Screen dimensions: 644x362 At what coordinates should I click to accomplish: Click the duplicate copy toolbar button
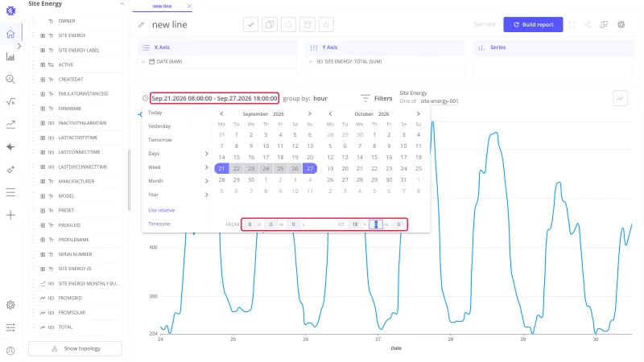pos(270,25)
